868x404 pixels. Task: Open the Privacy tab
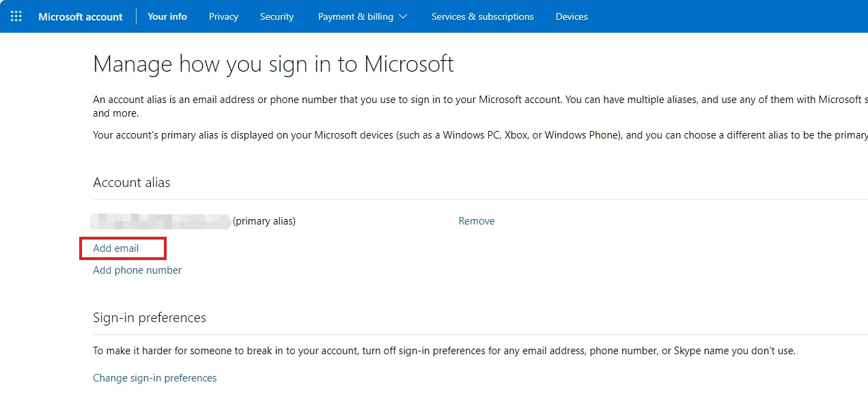[223, 16]
